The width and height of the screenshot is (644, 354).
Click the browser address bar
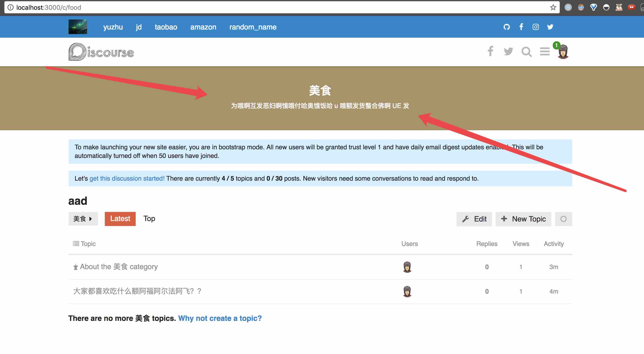point(275,7)
